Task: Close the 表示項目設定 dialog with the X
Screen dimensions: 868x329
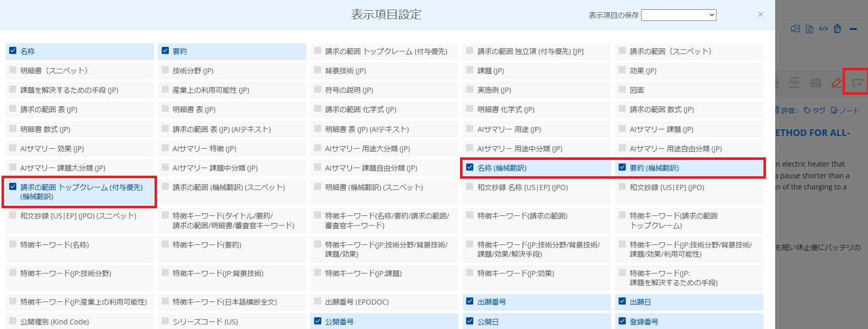Action: point(760,14)
